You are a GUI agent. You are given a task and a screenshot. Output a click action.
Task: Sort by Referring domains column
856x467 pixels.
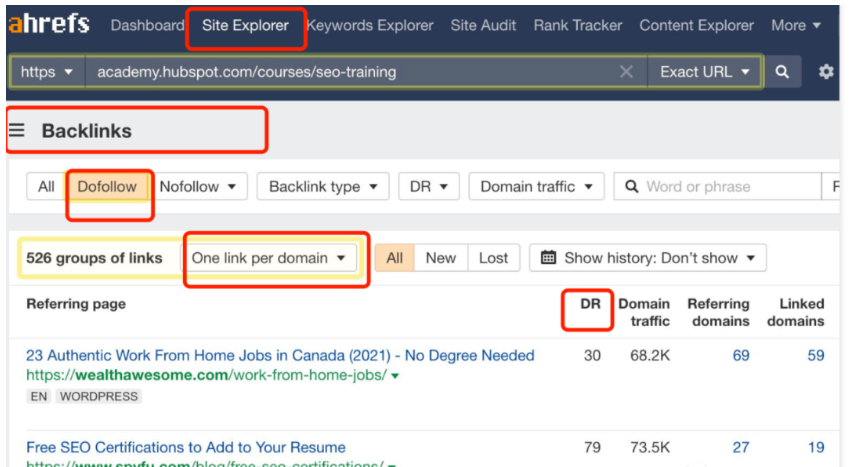pos(718,312)
